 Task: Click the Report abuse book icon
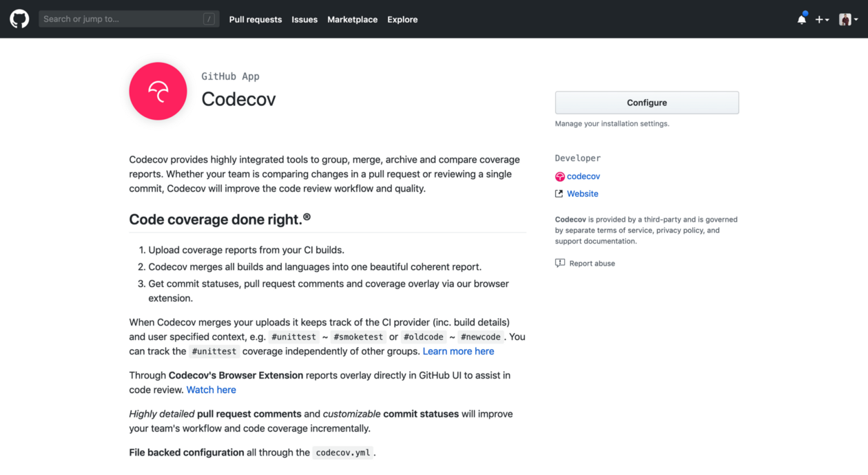pos(559,262)
